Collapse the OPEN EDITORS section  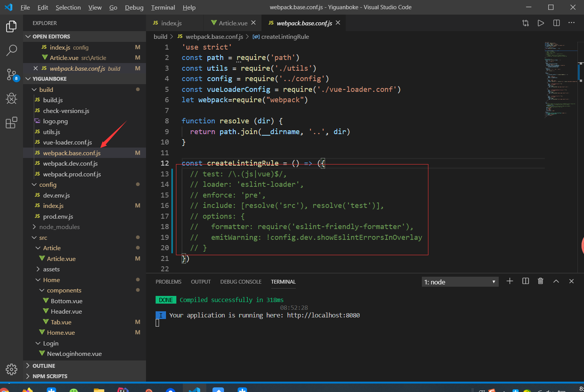click(x=85, y=37)
